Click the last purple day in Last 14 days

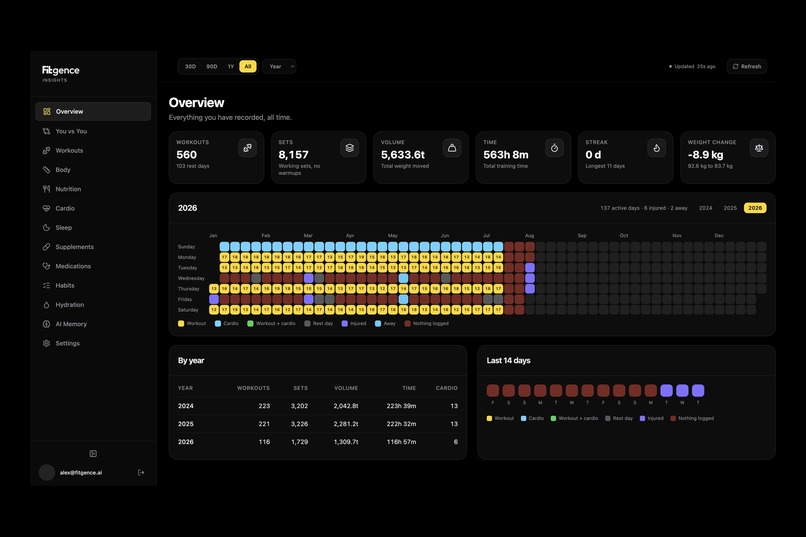(698, 391)
